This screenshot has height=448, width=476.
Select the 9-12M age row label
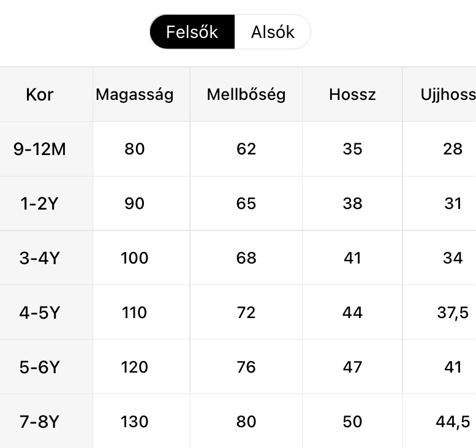pos(40,149)
